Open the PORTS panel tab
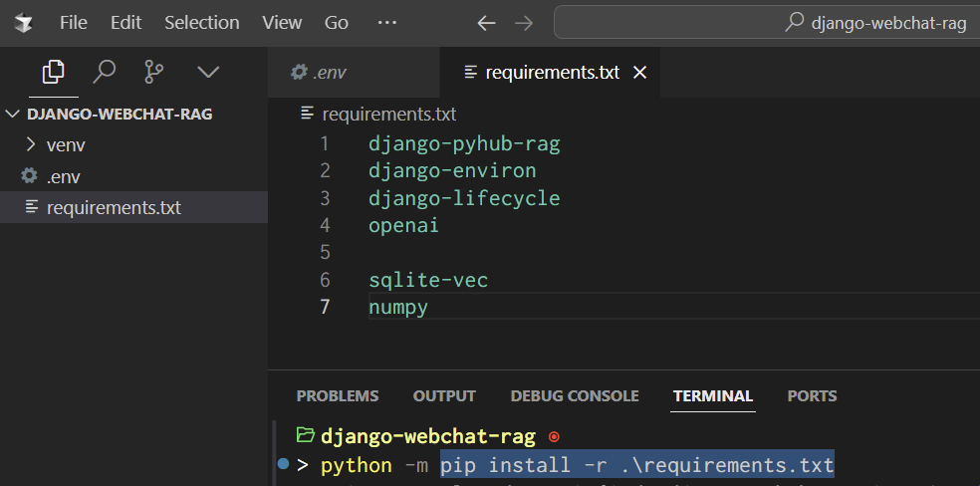 pos(812,396)
